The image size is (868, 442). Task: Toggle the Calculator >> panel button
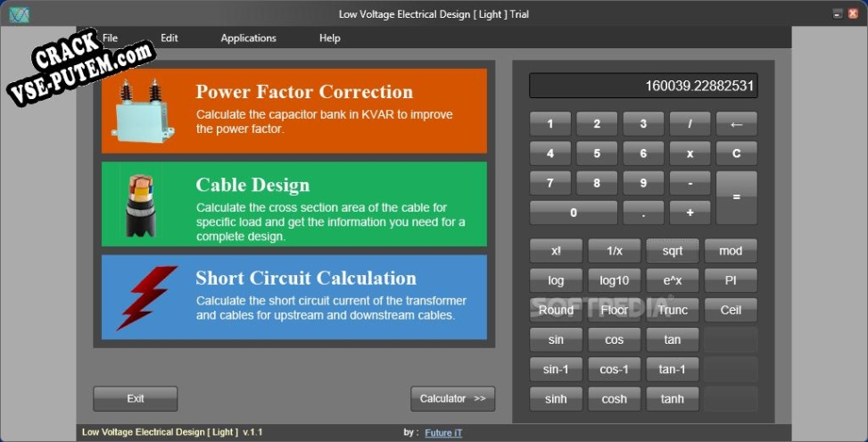pos(452,399)
